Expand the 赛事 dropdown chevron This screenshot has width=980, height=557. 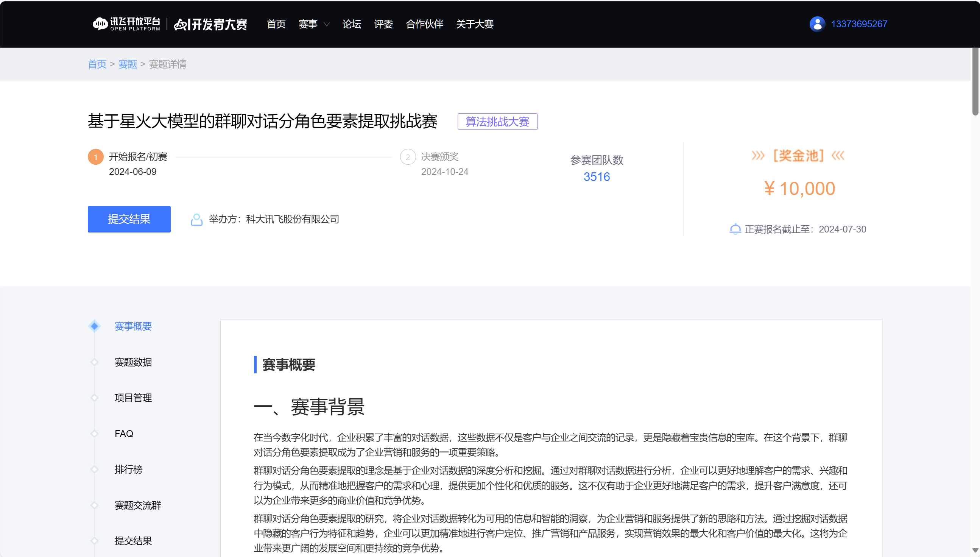pyautogui.click(x=327, y=24)
